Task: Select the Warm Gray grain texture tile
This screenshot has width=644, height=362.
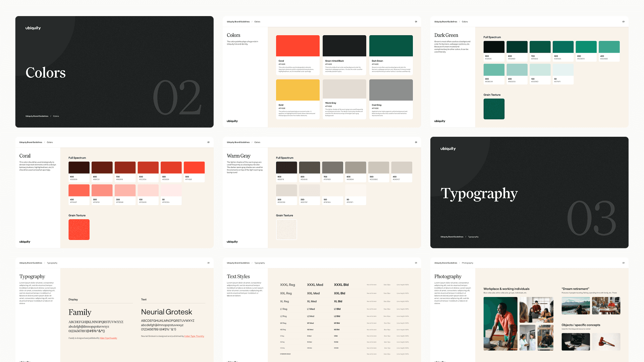Action: (x=286, y=230)
